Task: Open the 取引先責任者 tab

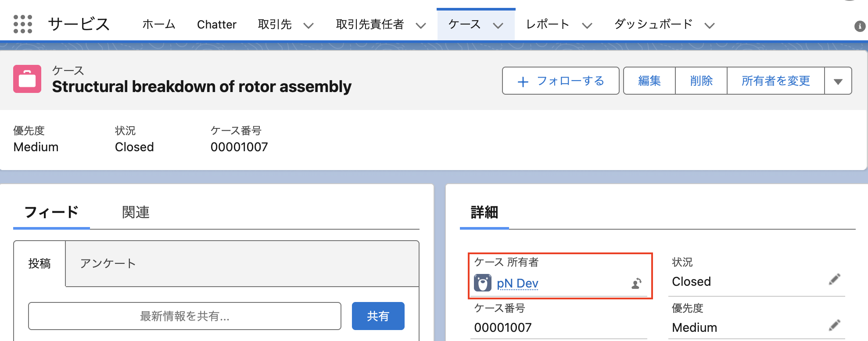Action: tap(370, 24)
